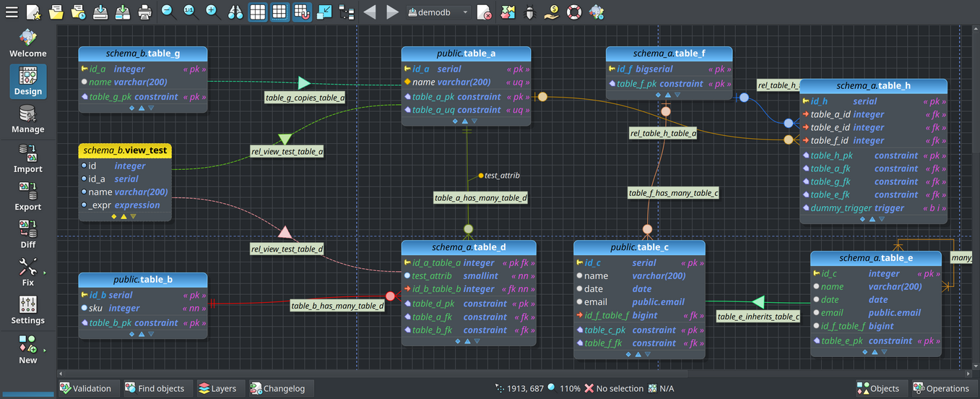Expand the Fix button arrow
The height and width of the screenshot is (399, 980).
[x=45, y=273]
